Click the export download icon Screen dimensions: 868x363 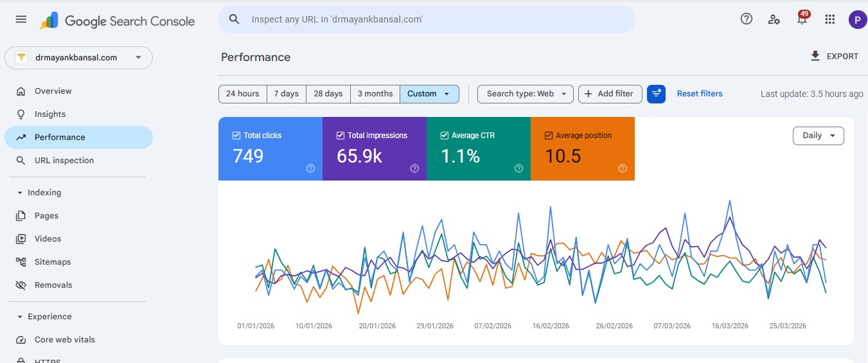[x=815, y=56]
